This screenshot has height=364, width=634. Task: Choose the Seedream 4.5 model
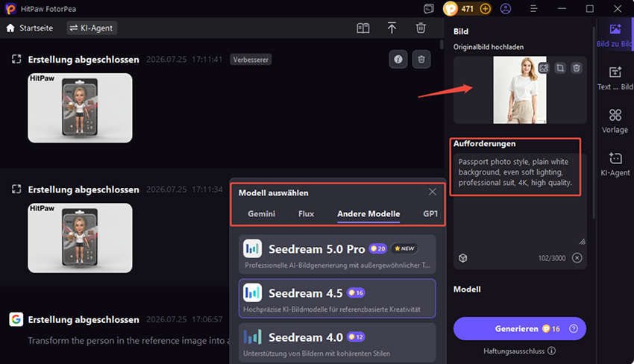coord(337,298)
